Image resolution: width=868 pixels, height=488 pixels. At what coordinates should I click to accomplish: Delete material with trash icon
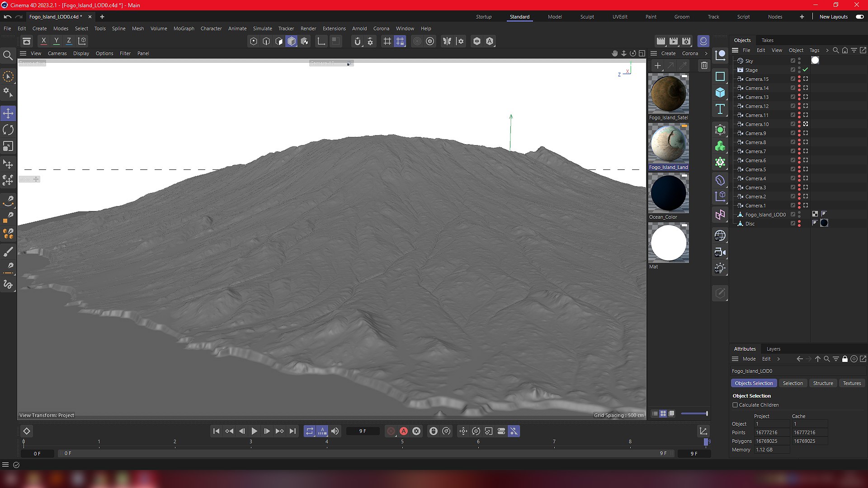704,66
